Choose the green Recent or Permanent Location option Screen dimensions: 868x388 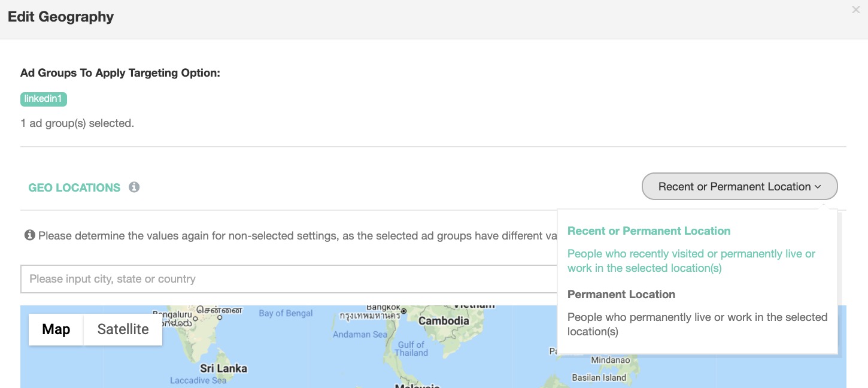pyautogui.click(x=649, y=231)
